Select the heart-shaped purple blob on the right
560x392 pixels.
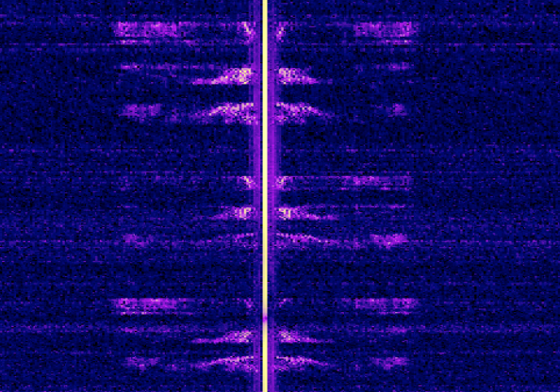coord(389,240)
